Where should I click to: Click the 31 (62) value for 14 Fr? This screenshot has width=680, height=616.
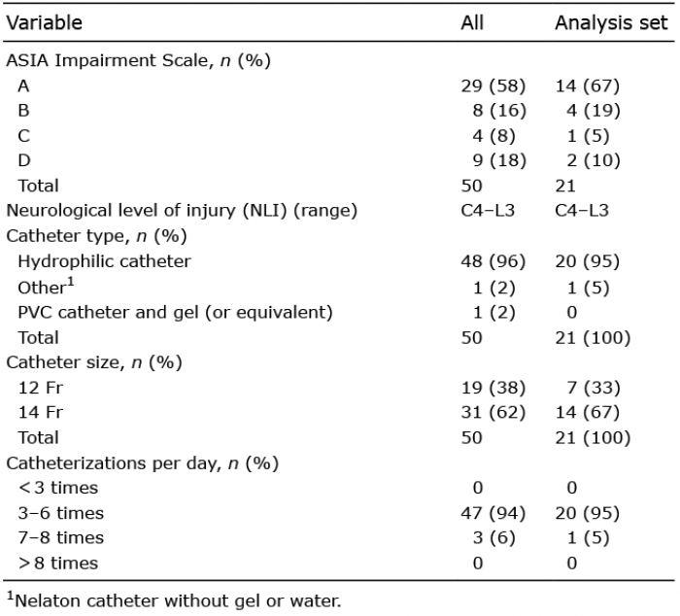point(493,413)
